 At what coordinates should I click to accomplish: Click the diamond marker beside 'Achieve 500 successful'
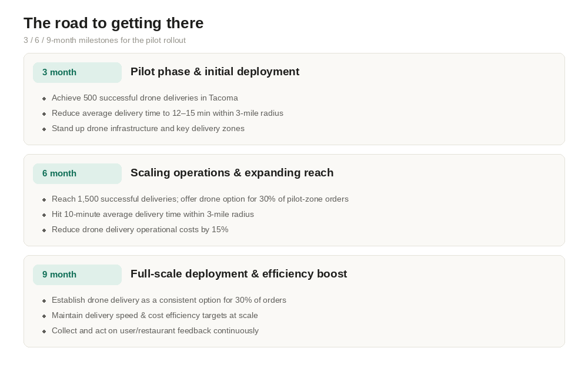coord(44,99)
